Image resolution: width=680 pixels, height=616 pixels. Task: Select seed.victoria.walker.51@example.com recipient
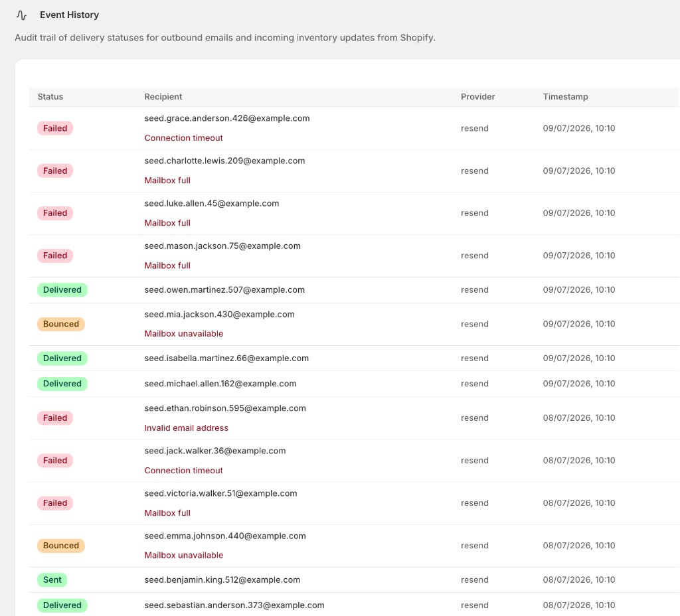[x=220, y=493]
